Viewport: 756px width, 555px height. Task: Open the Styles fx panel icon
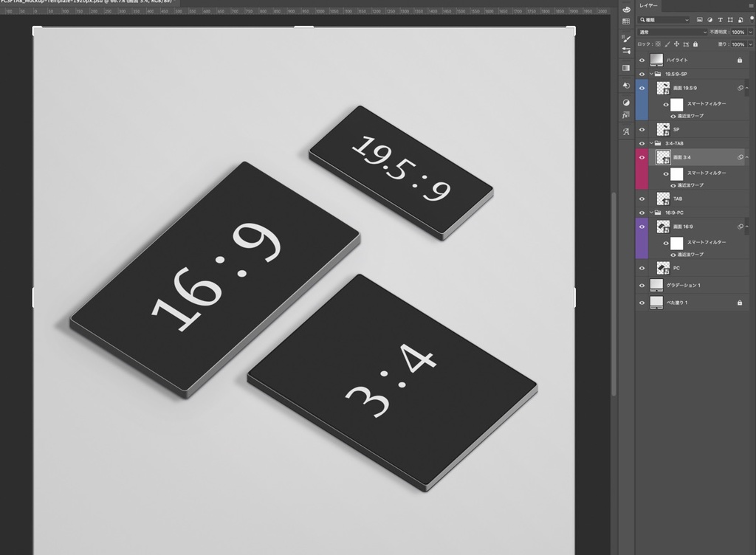626,115
